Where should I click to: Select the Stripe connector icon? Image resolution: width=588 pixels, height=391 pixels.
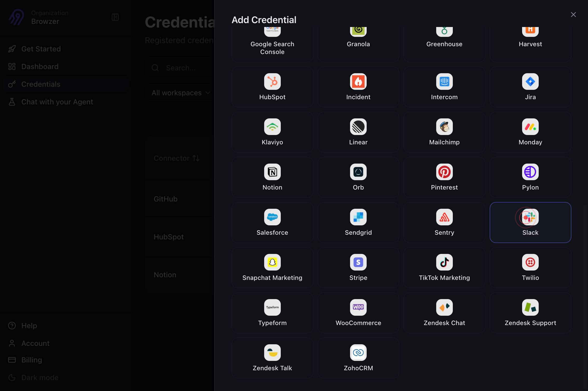[x=358, y=262]
